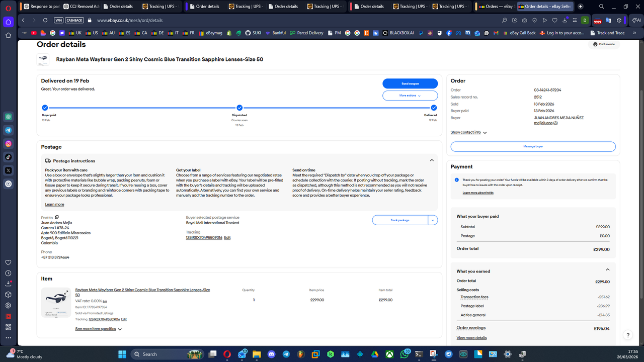Click Learn more under packing instructions
The image size is (644, 362).
55,205
